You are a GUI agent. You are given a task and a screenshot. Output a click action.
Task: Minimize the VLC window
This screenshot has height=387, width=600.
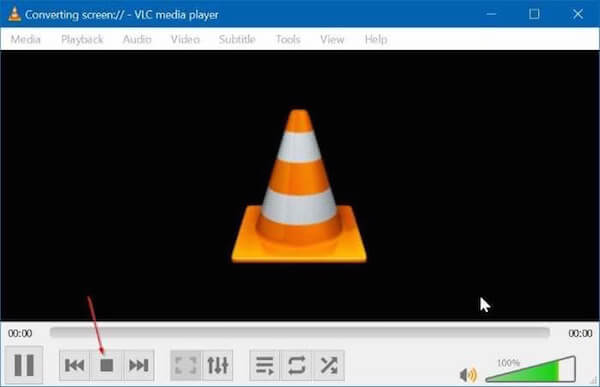pyautogui.click(x=491, y=14)
